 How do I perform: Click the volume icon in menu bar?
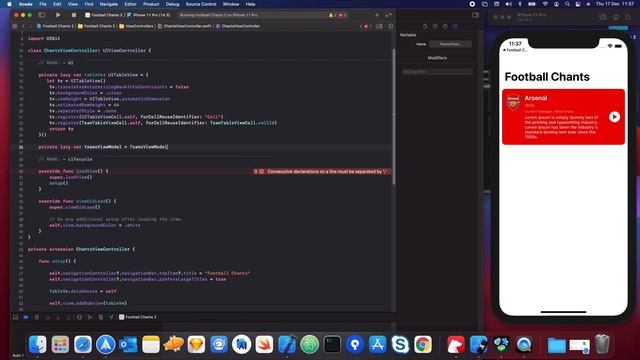[x=508, y=4]
